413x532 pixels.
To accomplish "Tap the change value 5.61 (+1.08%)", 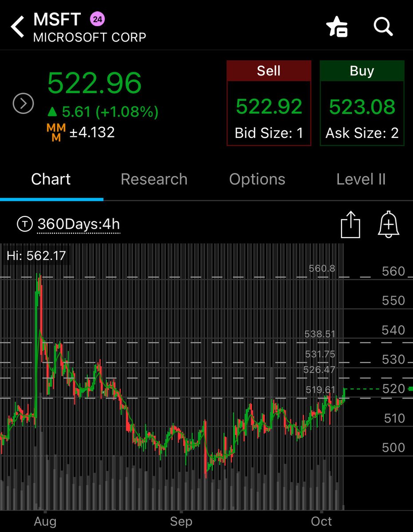I will coord(103,112).
